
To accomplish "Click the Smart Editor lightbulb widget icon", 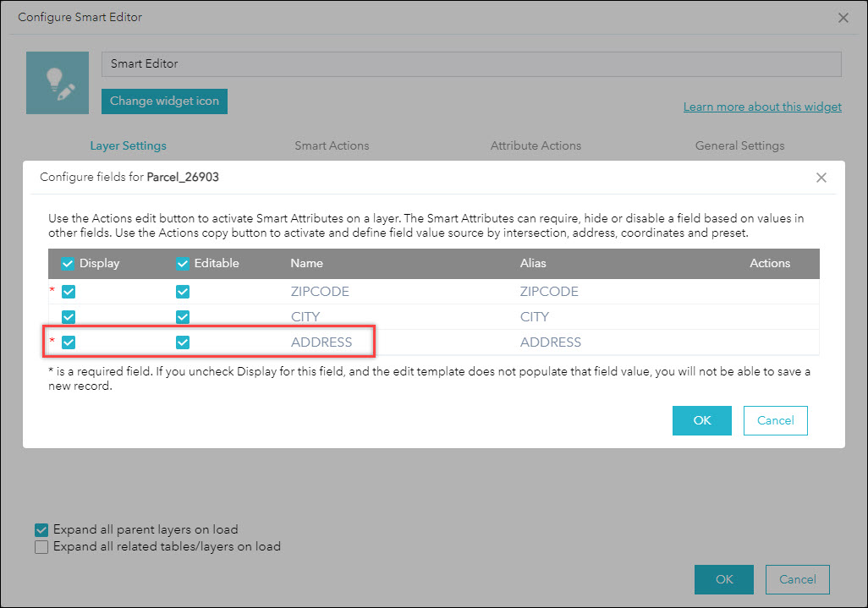I will coord(58,83).
